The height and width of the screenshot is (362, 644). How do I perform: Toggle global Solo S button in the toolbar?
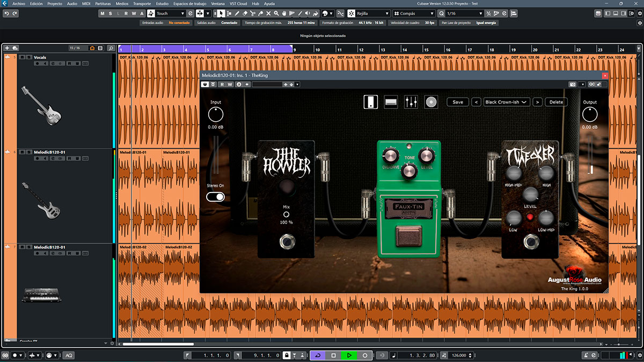[110, 13]
